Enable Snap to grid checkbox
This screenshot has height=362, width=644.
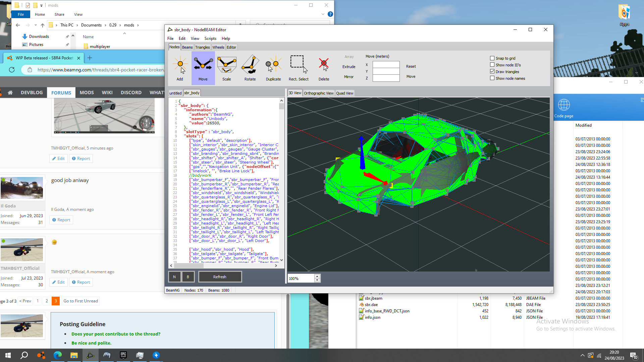(x=492, y=58)
